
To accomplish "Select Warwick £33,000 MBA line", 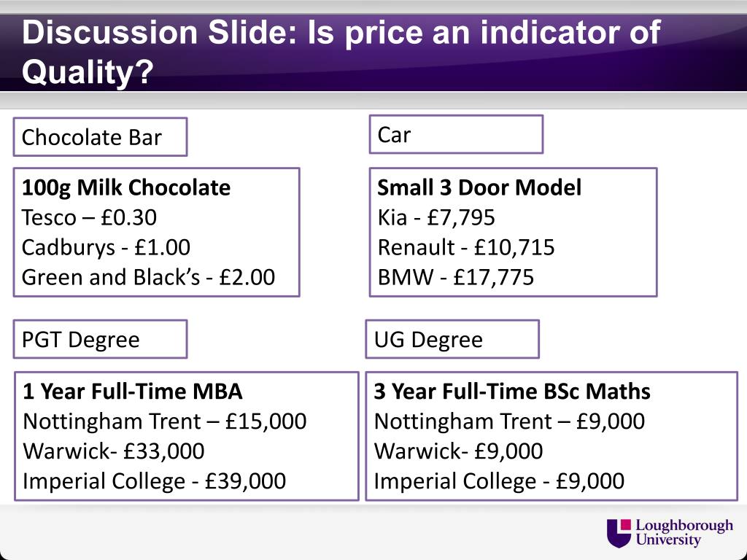I will [113, 451].
